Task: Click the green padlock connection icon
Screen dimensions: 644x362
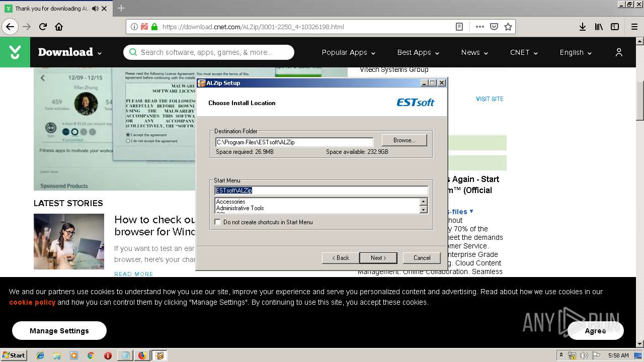Action: pyautogui.click(x=154, y=27)
